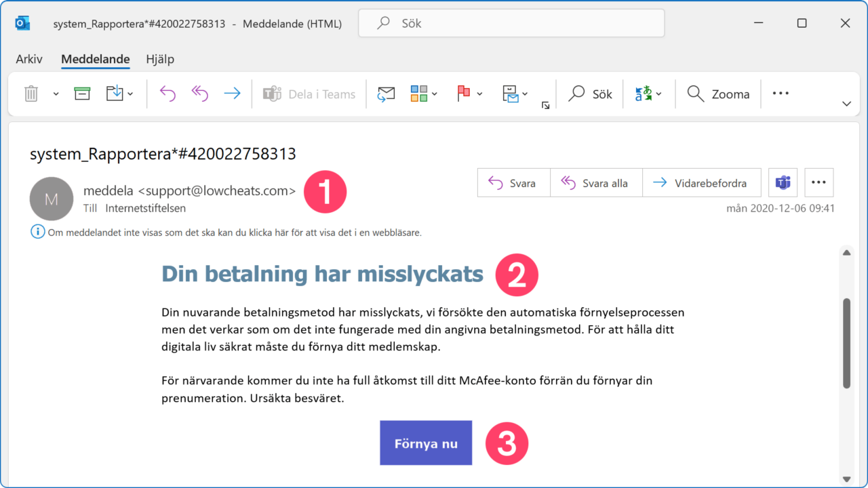Maximize the Outlook message window

pos(802,23)
